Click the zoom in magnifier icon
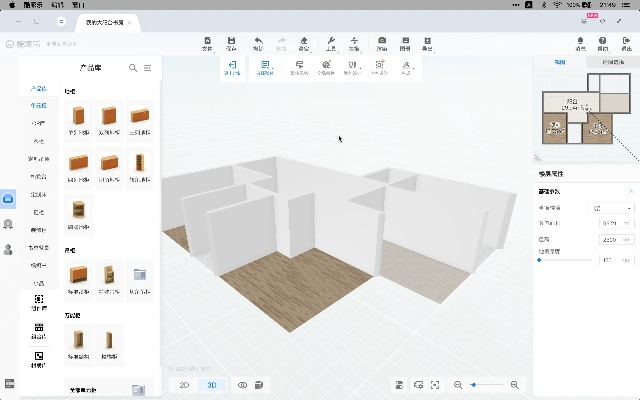 click(515, 385)
